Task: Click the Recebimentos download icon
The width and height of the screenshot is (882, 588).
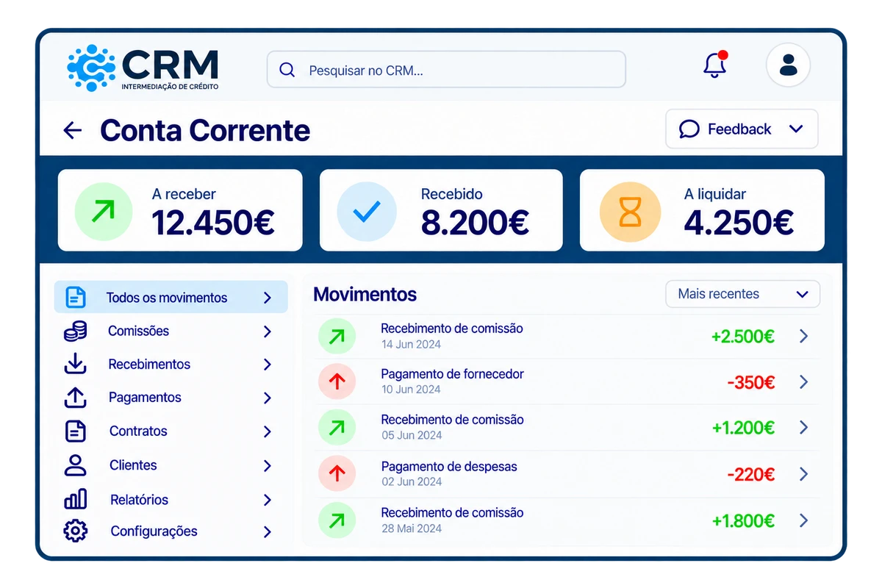Action: coord(76,364)
